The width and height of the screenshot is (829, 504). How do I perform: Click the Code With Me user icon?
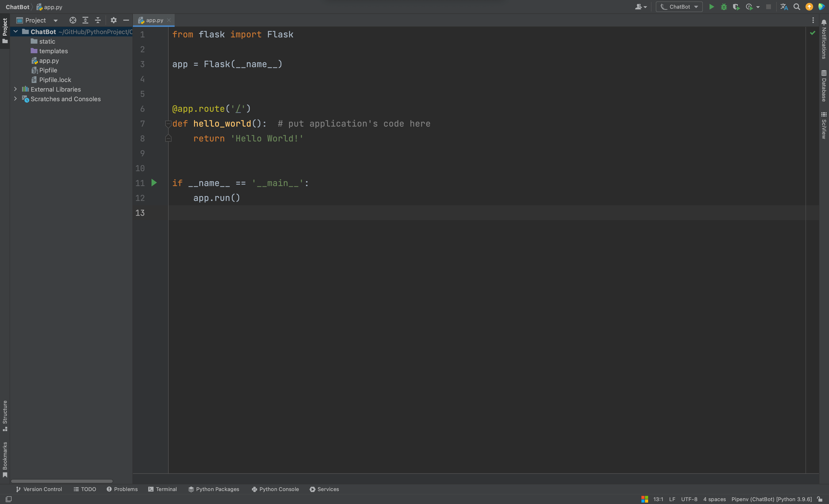(x=638, y=7)
